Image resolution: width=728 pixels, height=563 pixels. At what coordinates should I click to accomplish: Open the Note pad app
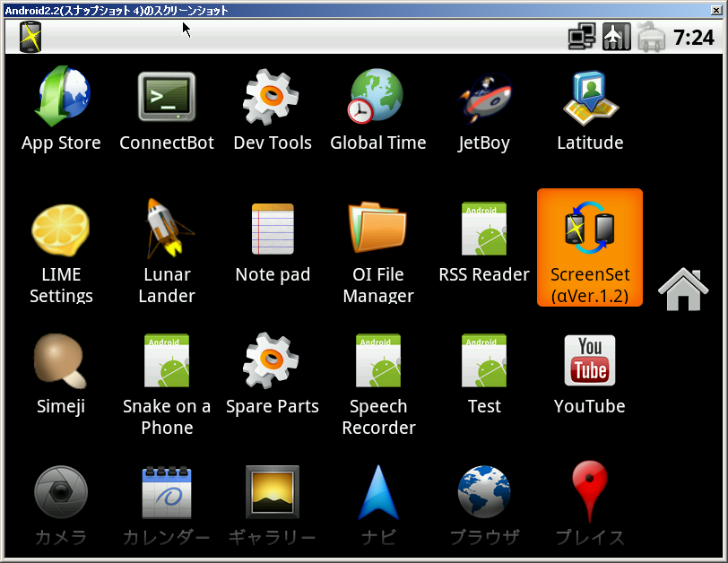pyautogui.click(x=273, y=243)
